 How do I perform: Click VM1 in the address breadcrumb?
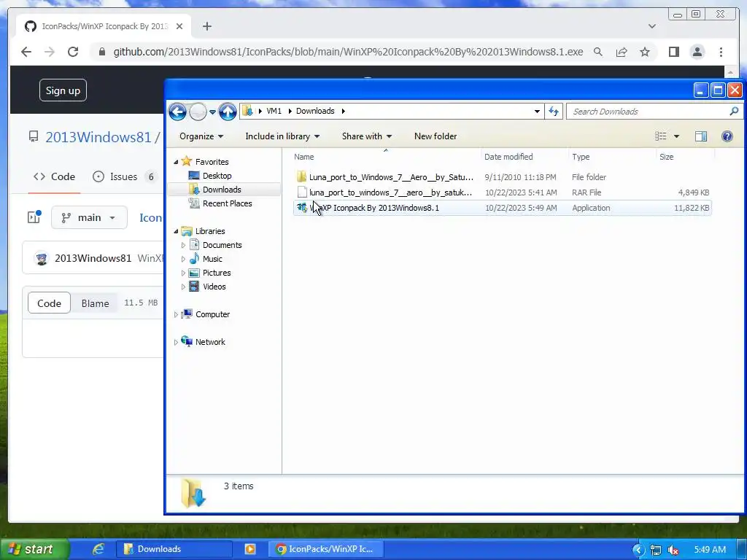tap(274, 111)
